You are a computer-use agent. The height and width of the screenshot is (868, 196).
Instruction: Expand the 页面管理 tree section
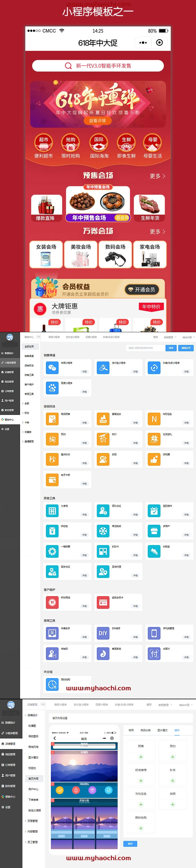(32, 821)
